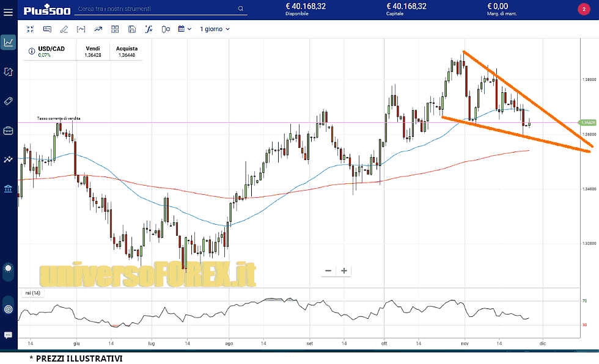
Task: Open the hamburger main menu
Action: tap(9, 11)
